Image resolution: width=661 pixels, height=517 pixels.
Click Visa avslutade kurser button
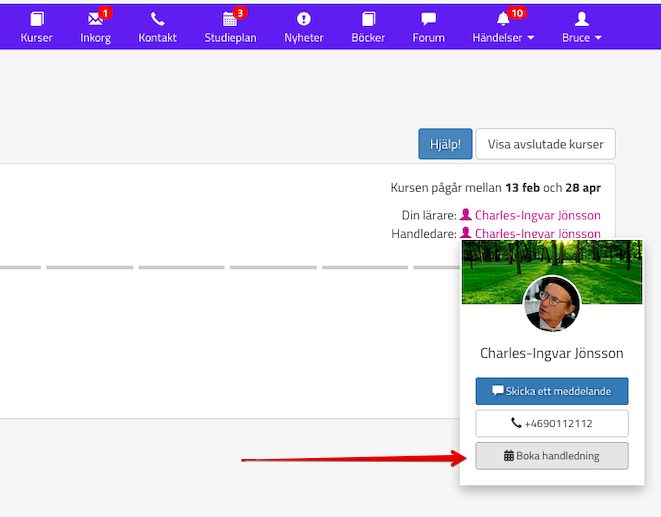(545, 144)
